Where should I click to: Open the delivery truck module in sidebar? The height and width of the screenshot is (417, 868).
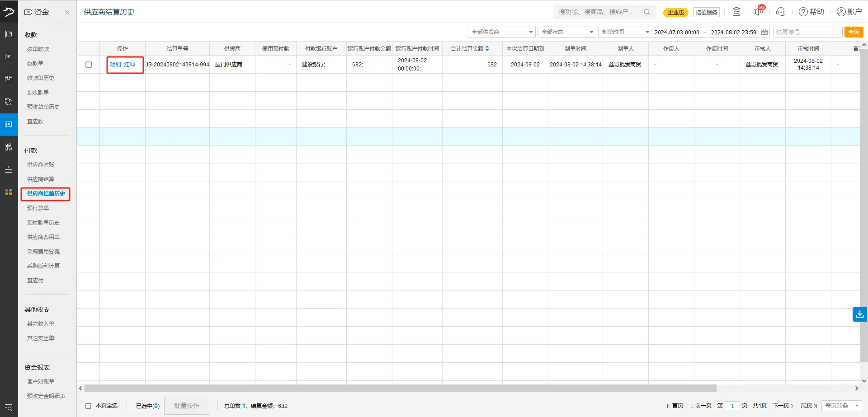[9, 102]
